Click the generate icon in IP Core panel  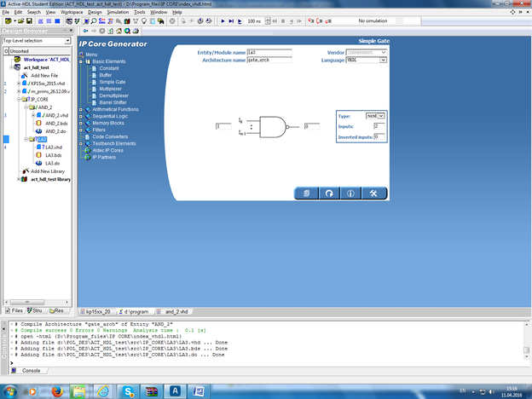(306, 193)
